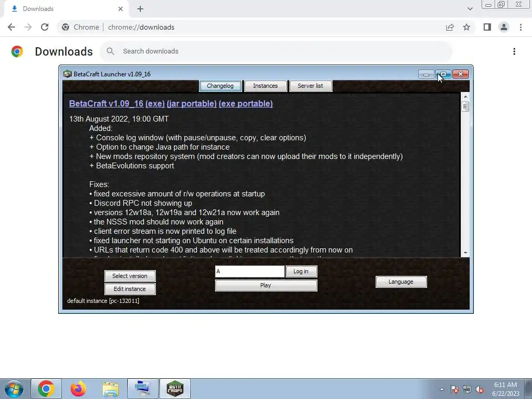532x399 pixels.
Task: Click the BetaCraft taskbar icon
Action: [175, 389]
